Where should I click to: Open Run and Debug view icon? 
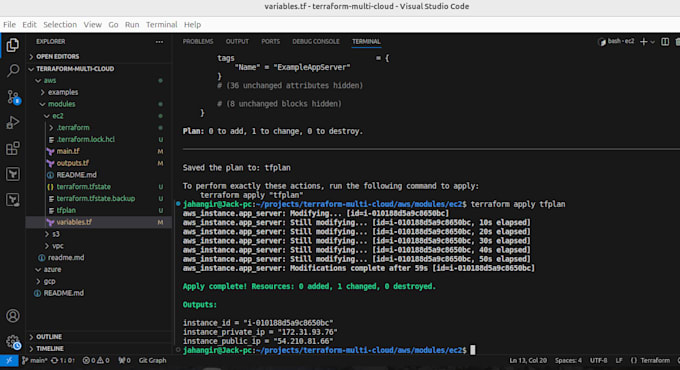pyautogui.click(x=13, y=123)
